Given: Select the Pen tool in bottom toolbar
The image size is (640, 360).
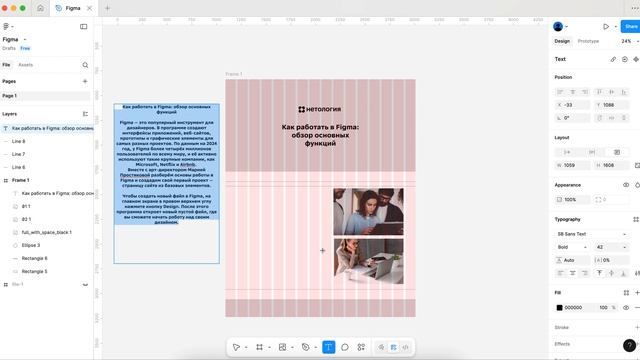Looking at the screenshot, I should click(x=305, y=347).
